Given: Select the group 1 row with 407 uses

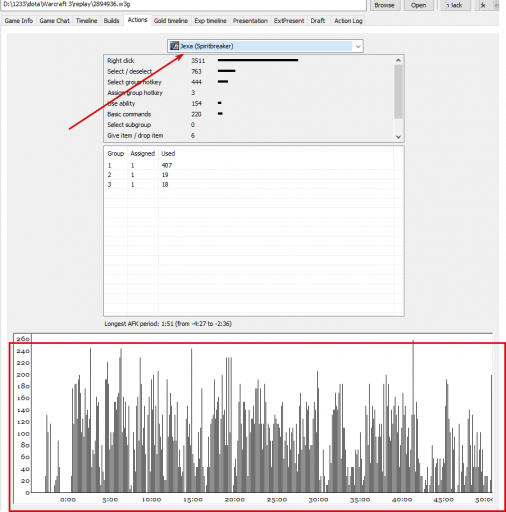Looking at the screenshot, I should click(249, 165).
